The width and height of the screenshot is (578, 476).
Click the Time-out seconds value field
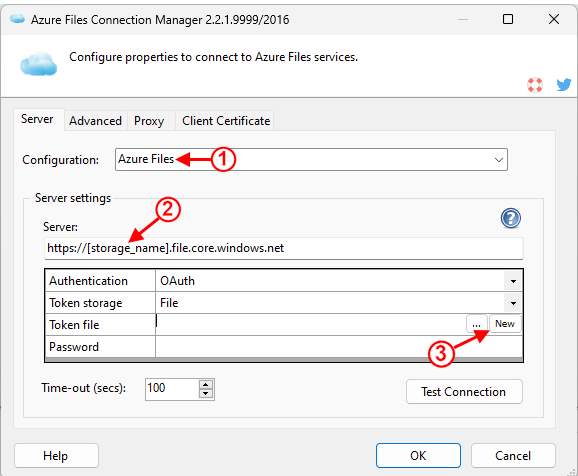(x=172, y=389)
